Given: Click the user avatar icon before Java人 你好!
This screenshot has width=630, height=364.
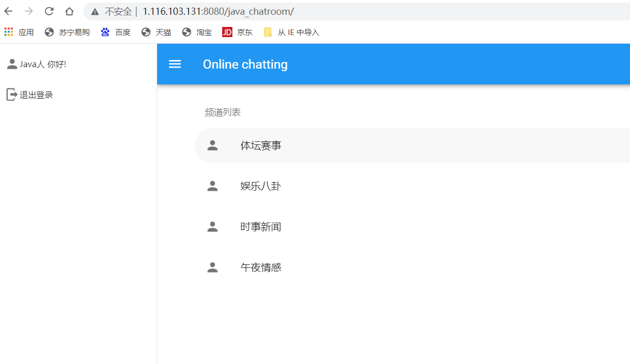Looking at the screenshot, I should [x=11, y=63].
